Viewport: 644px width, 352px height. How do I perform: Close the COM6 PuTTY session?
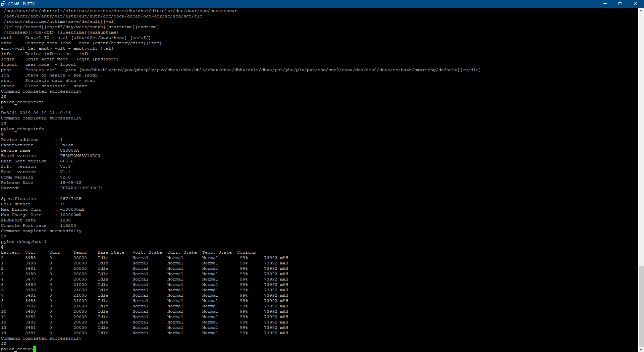(x=635, y=4)
